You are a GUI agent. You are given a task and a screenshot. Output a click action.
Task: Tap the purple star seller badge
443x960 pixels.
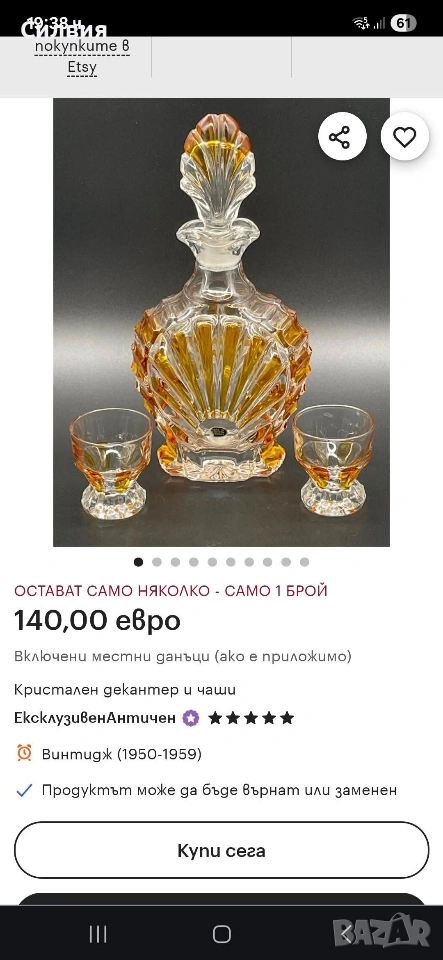click(191, 718)
